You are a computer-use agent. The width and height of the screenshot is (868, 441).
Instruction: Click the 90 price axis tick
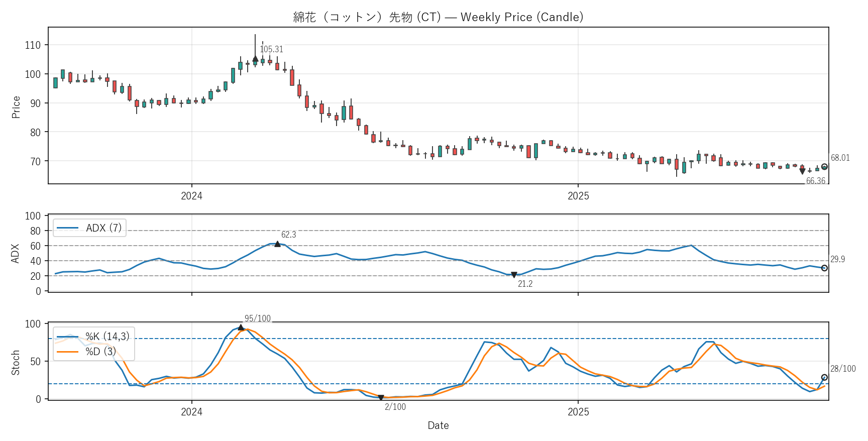tap(35, 103)
